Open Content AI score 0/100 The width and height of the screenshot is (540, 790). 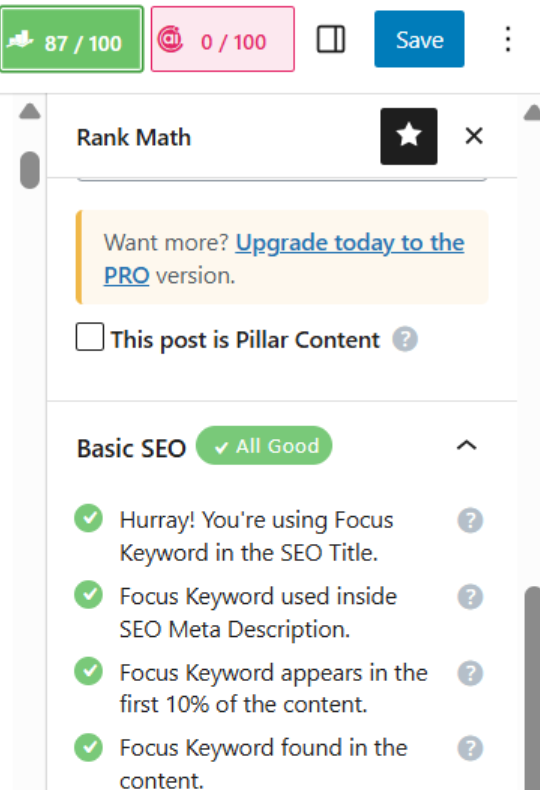[223, 39]
